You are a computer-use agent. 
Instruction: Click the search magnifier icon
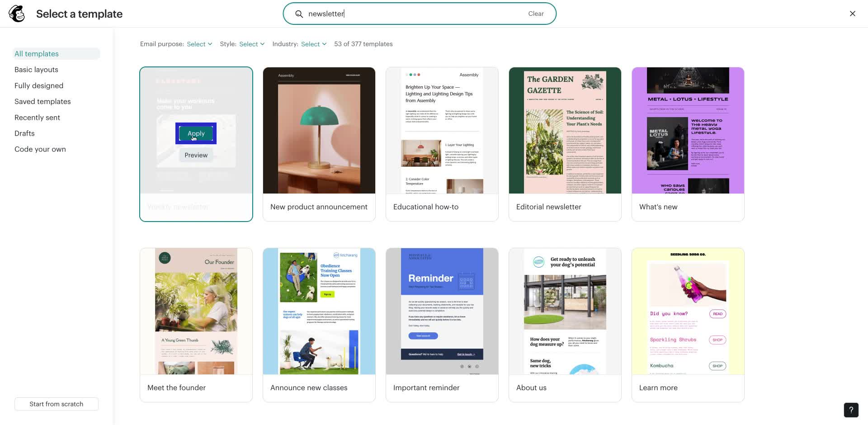point(299,14)
